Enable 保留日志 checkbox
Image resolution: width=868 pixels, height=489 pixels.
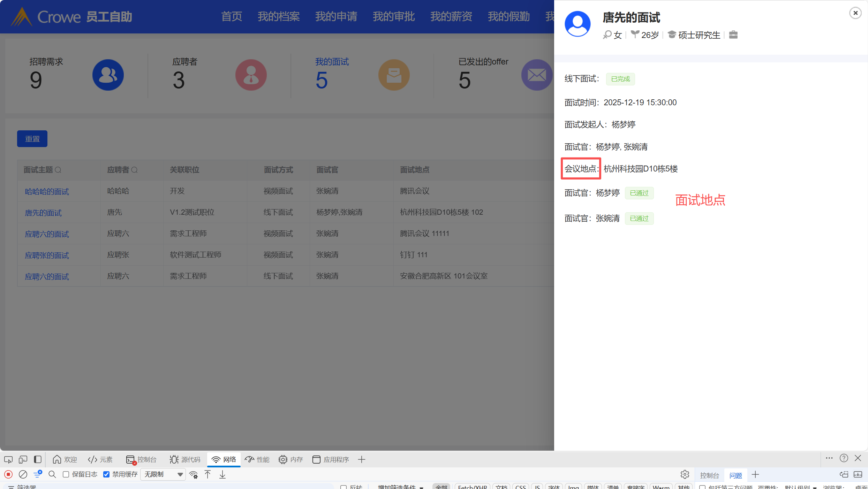click(66, 474)
